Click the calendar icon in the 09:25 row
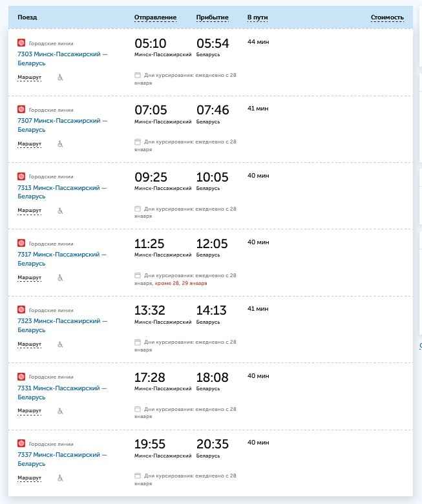Screen dimensions: 422x504 137,209
